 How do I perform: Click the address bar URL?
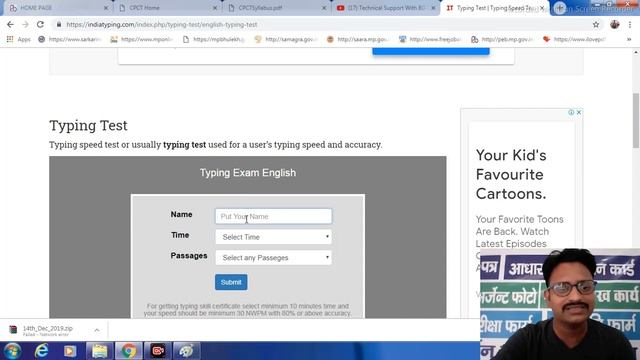[162, 24]
